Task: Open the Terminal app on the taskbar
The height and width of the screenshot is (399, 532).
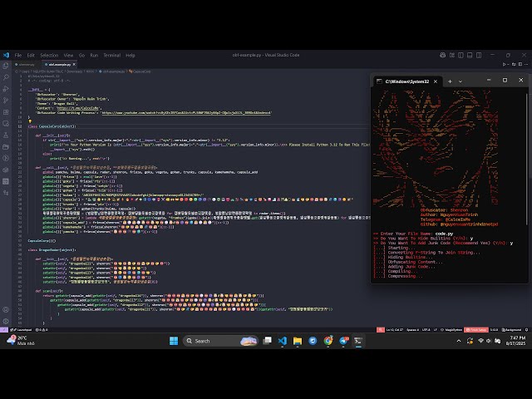Action: (x=358, y=341)
